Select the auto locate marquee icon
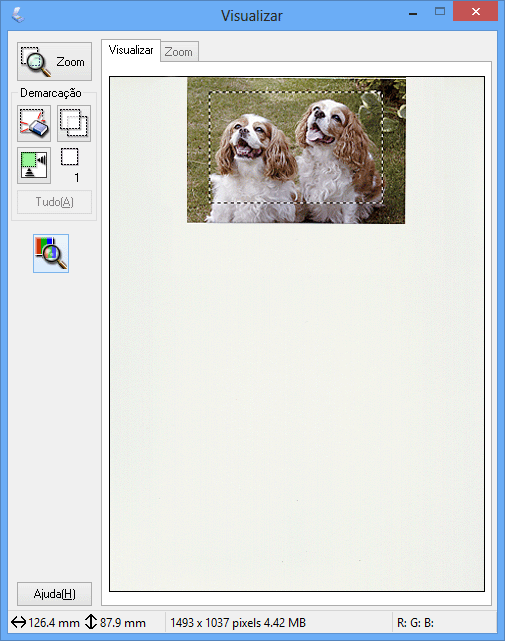Screen dimensions: 505x641 pyautogui.click(x=34, y=166)
